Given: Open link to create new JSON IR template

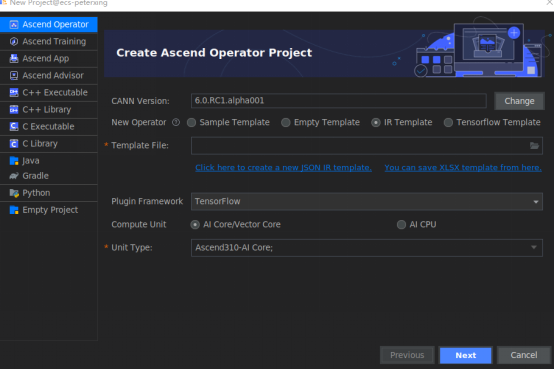Looking at the screenshot, I should (283, 168).
